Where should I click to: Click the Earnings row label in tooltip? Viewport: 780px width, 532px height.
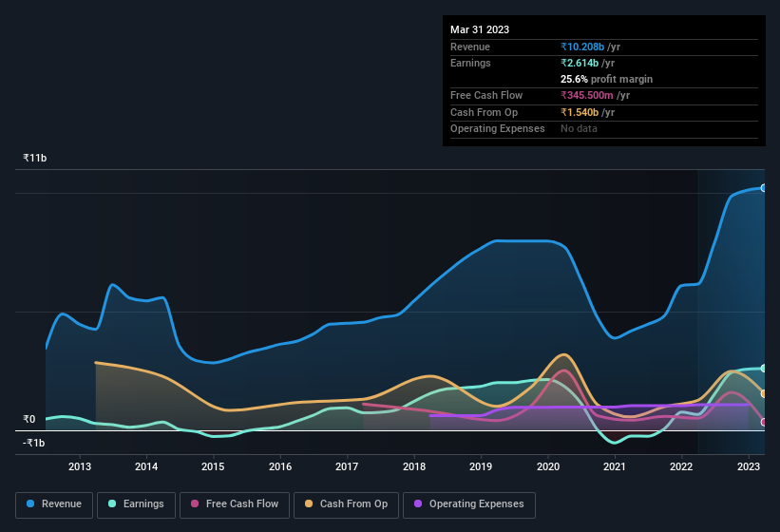coord(470,63)
